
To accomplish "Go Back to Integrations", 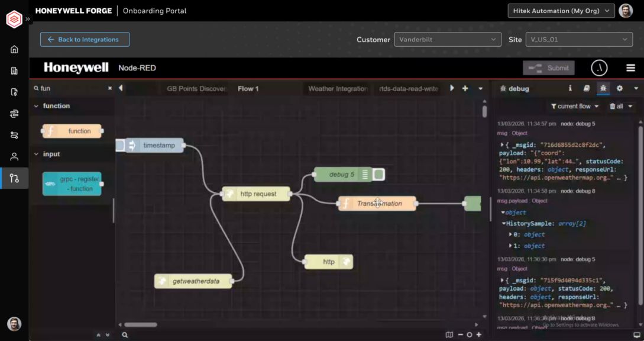I will point(85,40).
